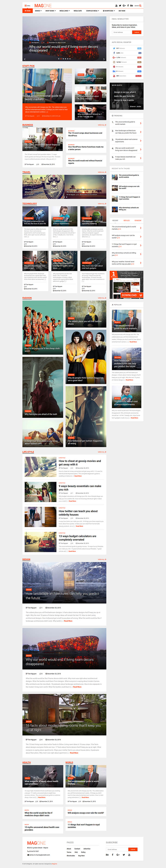This screenshot has width=166, height=868.
Task: Click the third slider pagination dot
Action: coord(63,59)
